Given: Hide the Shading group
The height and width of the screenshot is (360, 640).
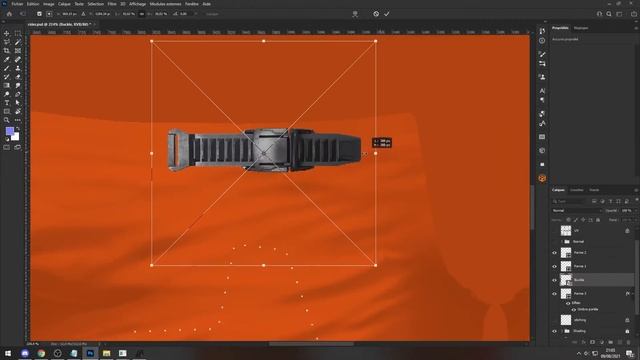Looking at the screenshot, I should pyautogui.click(x=554, y=331).
